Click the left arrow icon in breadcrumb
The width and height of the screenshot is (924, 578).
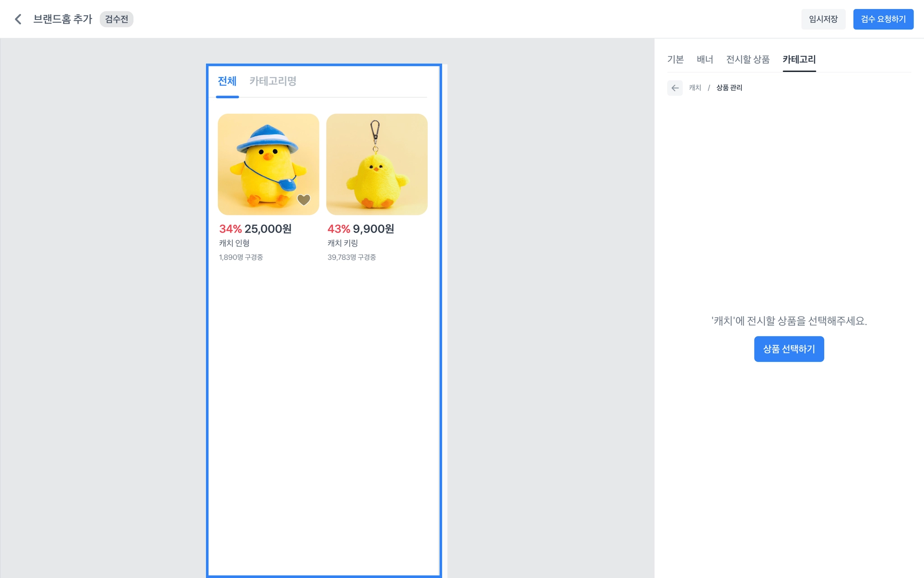675,88
